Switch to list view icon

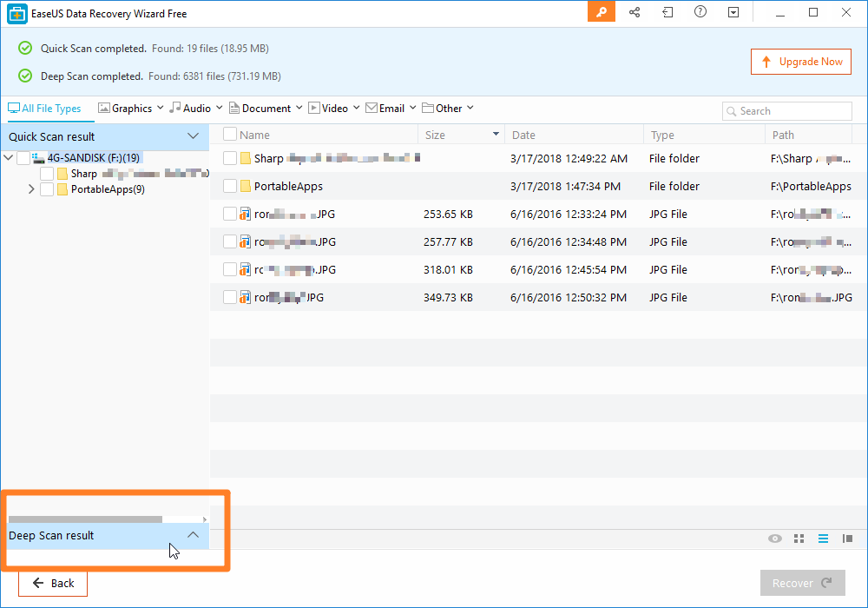[823, 539]
